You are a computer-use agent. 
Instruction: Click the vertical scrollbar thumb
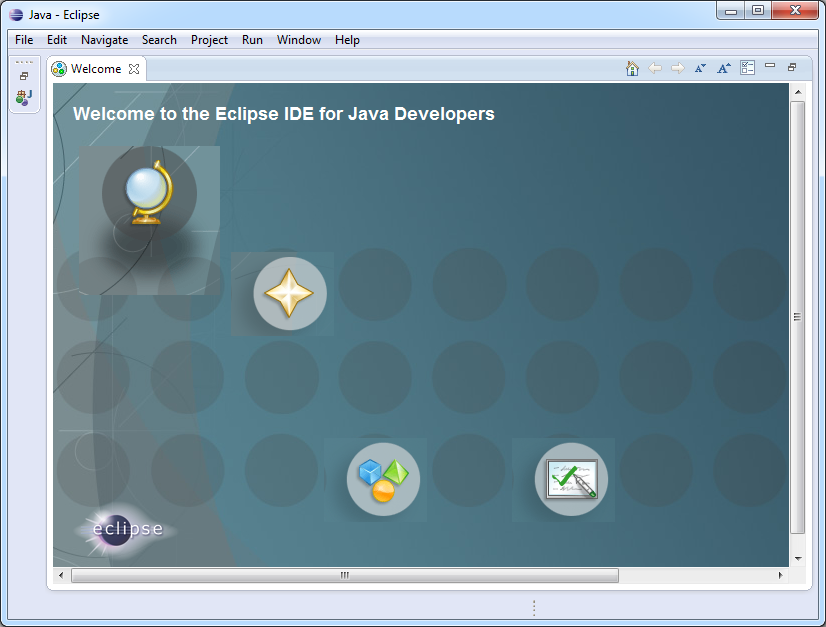798,317
